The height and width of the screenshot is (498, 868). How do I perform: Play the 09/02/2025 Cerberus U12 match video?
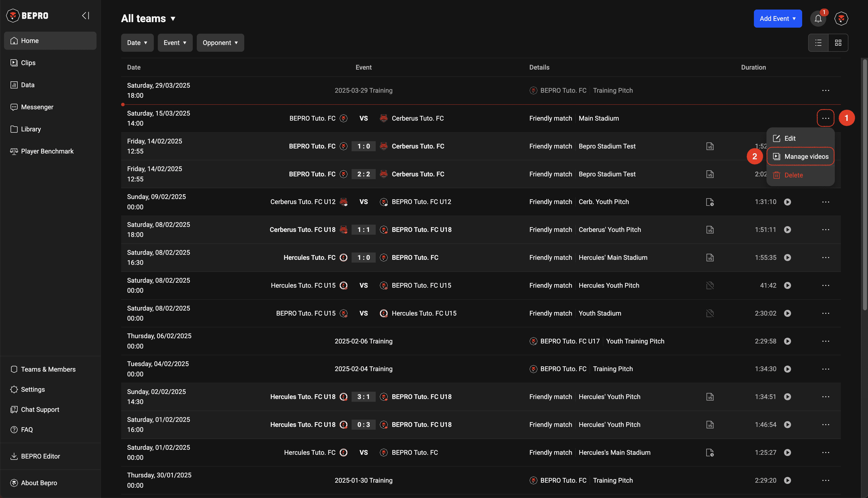click(787, 202)
